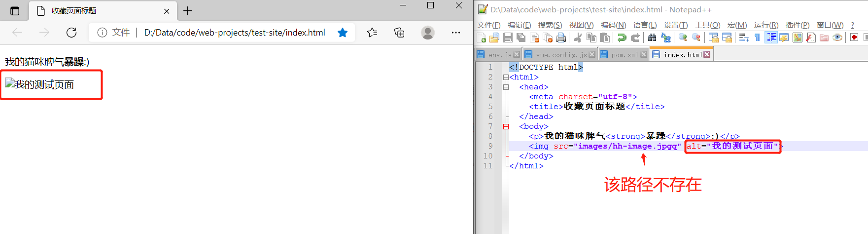Click the Print icon in Notepad++

point(561,38)
